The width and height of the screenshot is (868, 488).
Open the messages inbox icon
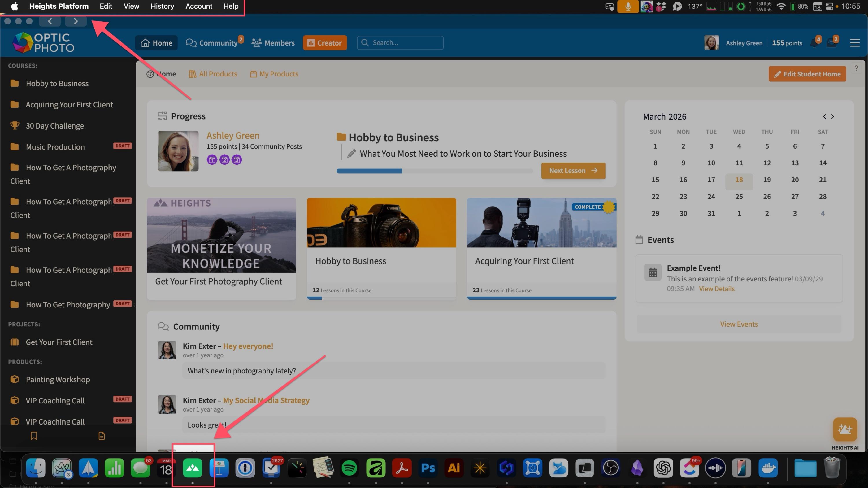pyautogui.click(x=832, y=43)
